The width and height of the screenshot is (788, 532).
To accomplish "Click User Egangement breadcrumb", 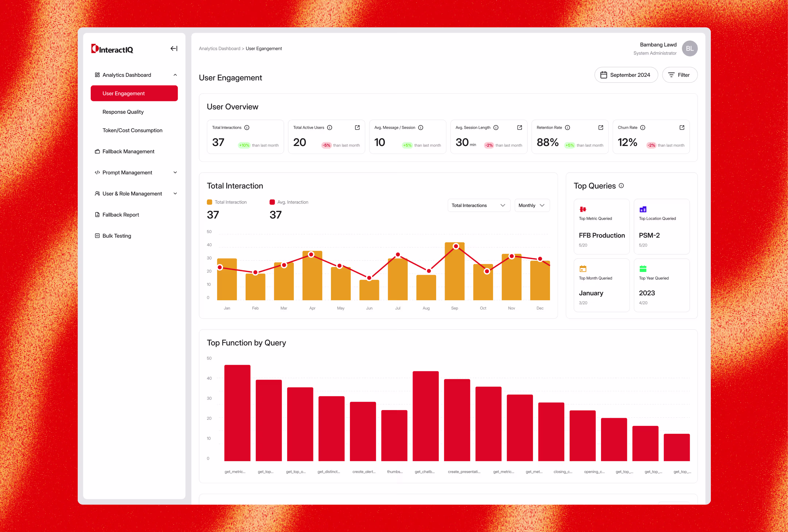I will coord(264,48).
